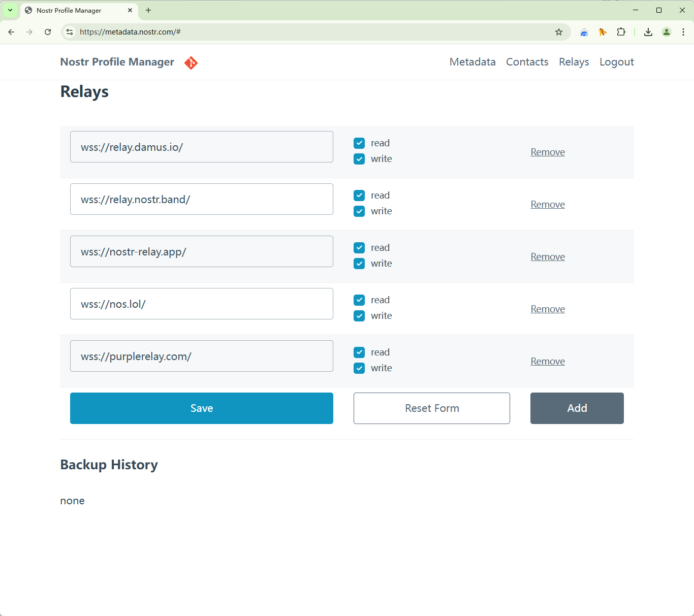Edit the wss://nos.lol/ relay URL field

[x=201, y=304]
